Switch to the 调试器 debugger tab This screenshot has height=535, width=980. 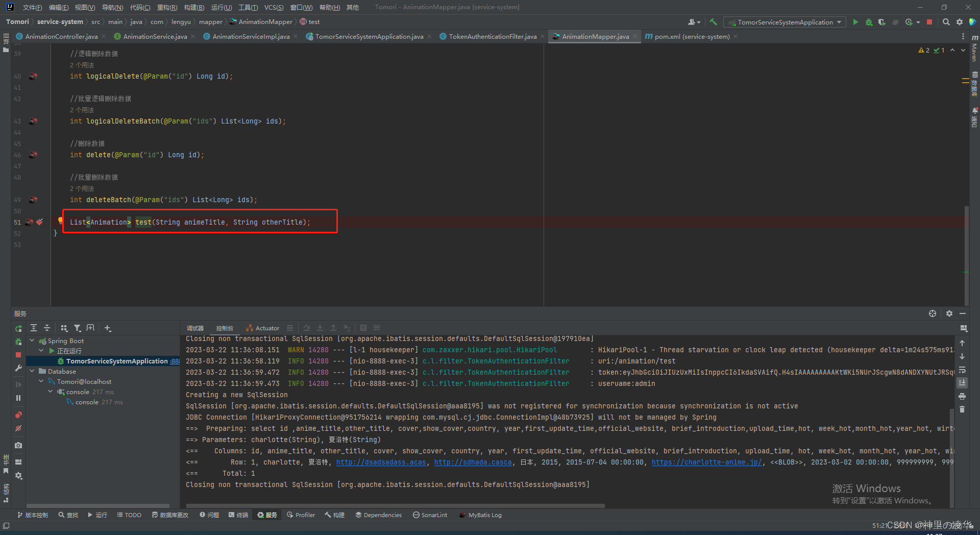(x=195, y=328)
